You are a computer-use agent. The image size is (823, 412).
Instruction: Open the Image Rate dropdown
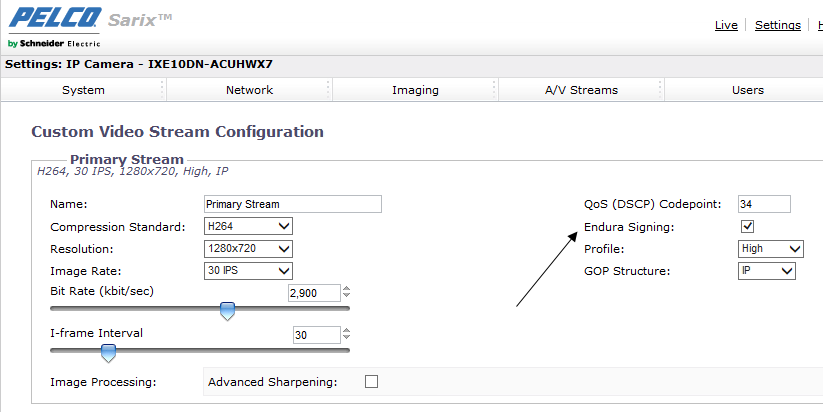[248, 271]
